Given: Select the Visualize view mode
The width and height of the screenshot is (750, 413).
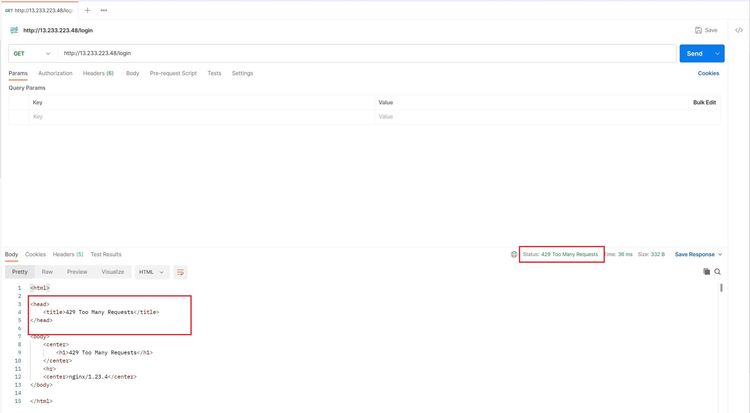Looking at the screenshot, I should [x=113, y=272].
